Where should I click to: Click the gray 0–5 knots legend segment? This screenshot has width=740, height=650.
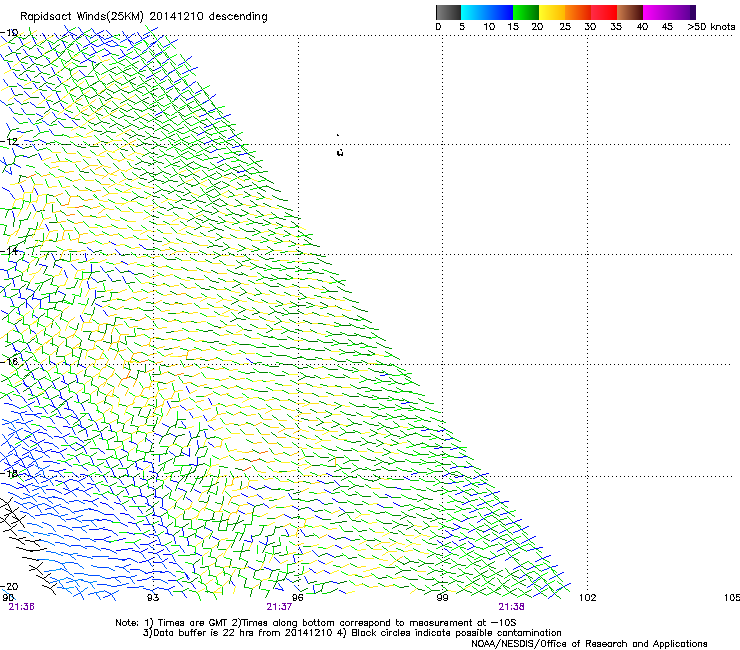pos(448,12)
